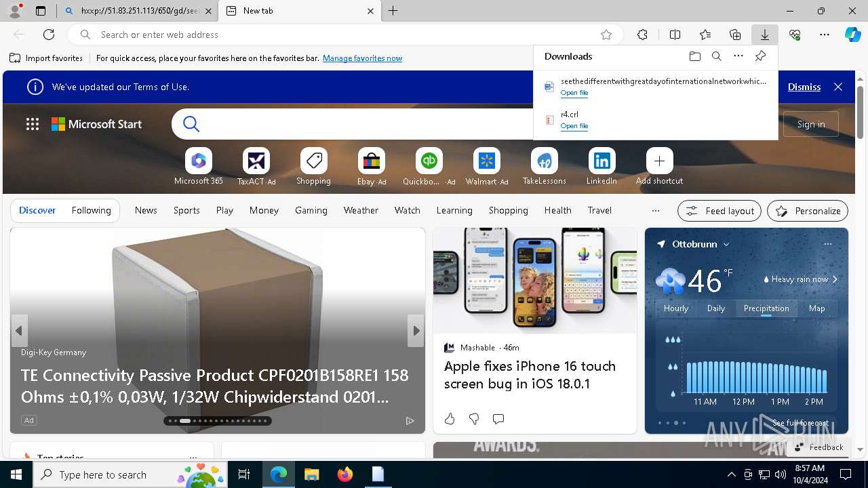Open file link for seethedifferent document

click(x=574, y=93)
